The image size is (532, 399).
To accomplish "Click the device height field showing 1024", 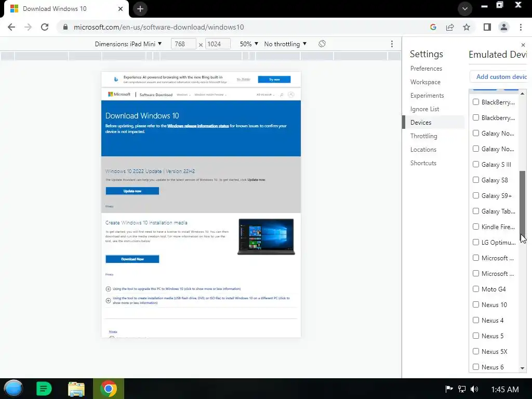I will click(x=218, y=44).
